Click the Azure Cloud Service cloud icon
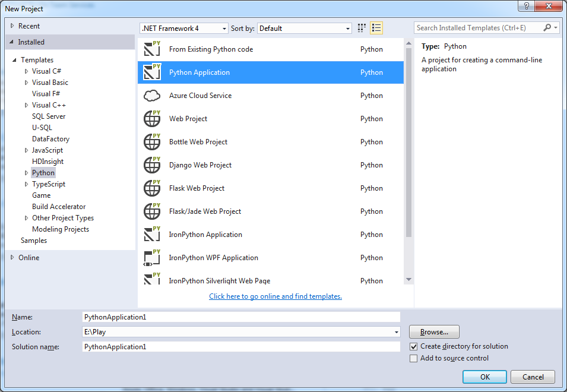567x392 pixels. click(152, 96)
